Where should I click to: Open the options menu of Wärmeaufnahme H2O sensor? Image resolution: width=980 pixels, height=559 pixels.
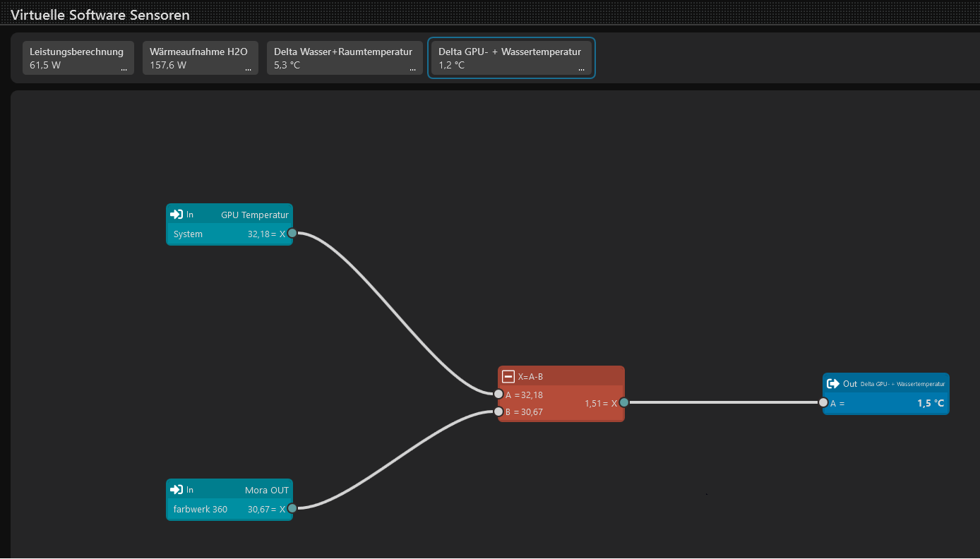(249, 68)
